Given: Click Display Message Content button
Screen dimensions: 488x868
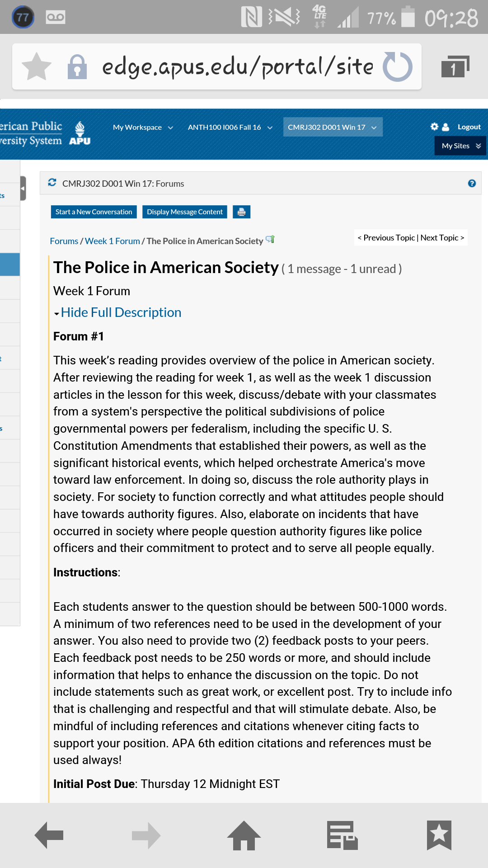Looking at the screenshot, I should pos(185,212).
